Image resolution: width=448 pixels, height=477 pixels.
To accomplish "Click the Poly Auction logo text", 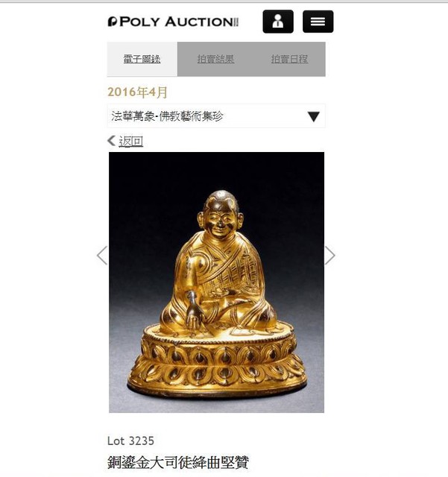I will (179, 22).
